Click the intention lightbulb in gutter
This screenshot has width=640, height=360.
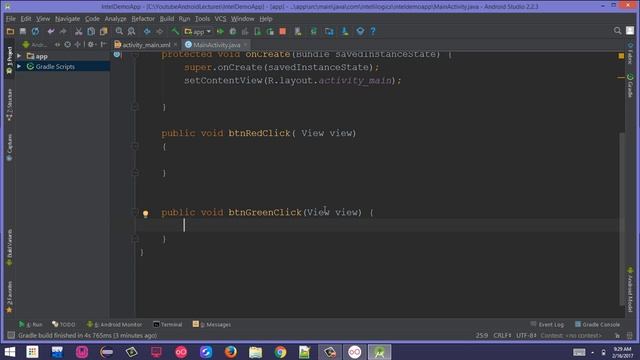click(x=145, y=213)
